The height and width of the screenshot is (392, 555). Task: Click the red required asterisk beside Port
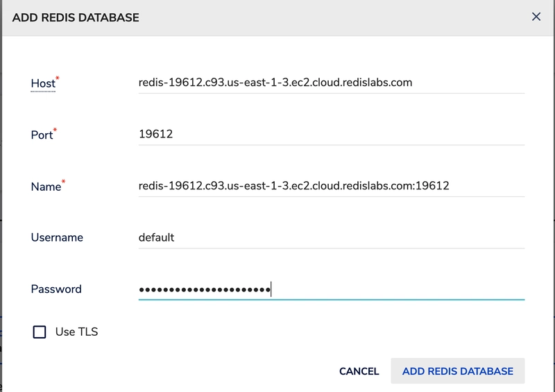55,130
